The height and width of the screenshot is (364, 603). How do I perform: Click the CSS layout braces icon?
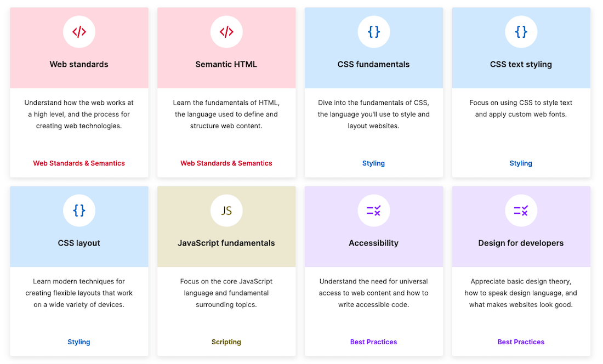click(79, 211)
